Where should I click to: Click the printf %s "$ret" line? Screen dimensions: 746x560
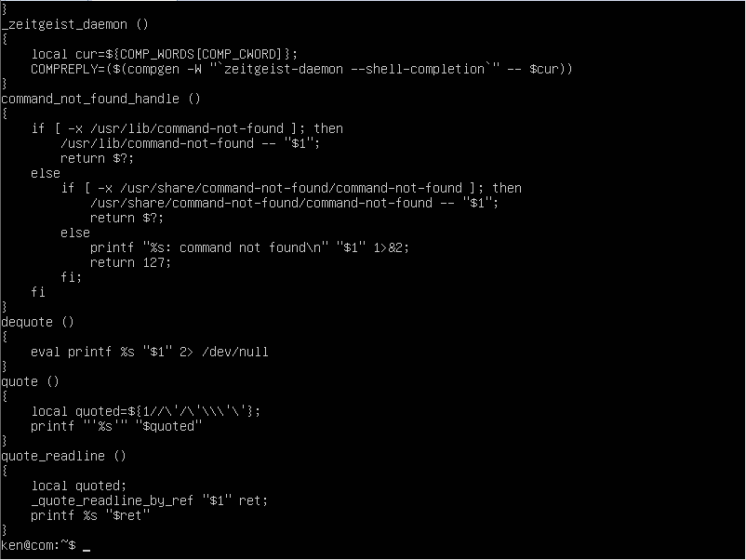pos(90,515)
